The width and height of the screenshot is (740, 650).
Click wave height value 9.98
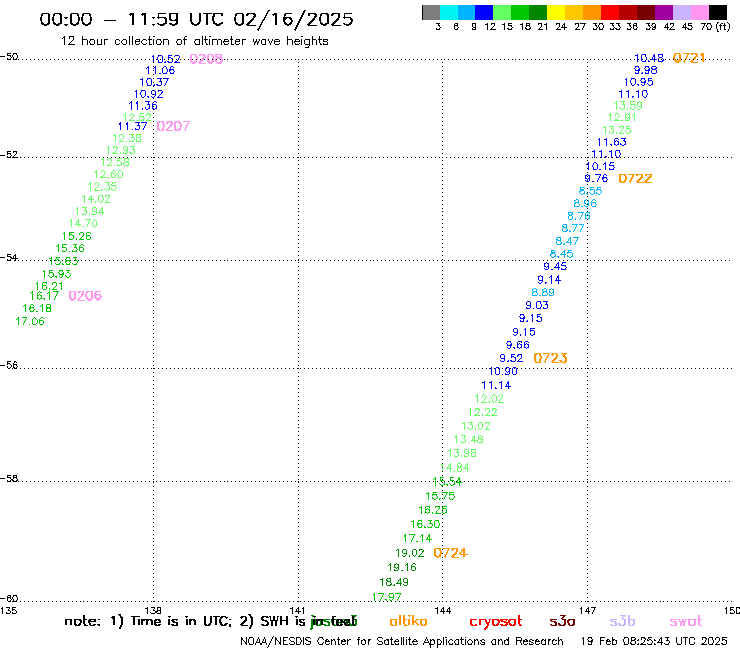(x=645, y=70)
